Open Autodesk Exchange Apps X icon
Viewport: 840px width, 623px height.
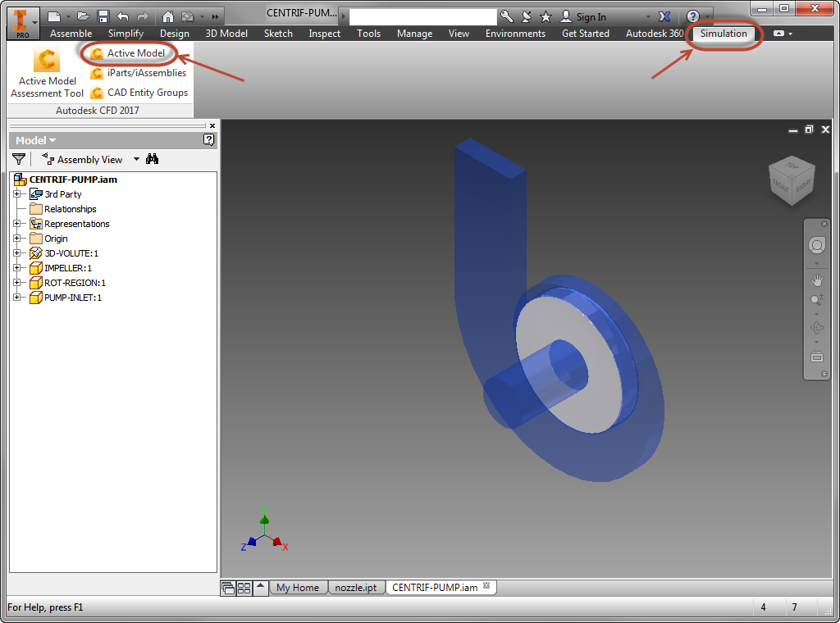(x=664, y=16)
